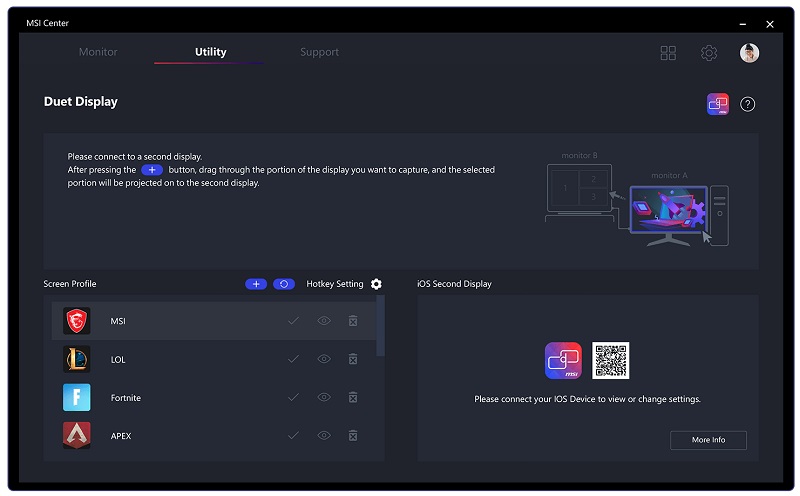Close the MSI Center window
Image resolution: width=800 pixels, height=496 pixels.
(770, 24)
